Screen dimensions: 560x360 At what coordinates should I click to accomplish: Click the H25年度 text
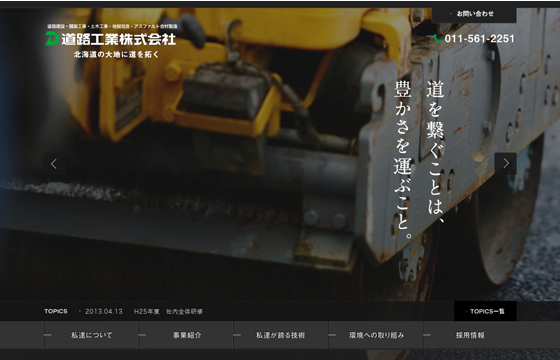[x=146, y=311]
